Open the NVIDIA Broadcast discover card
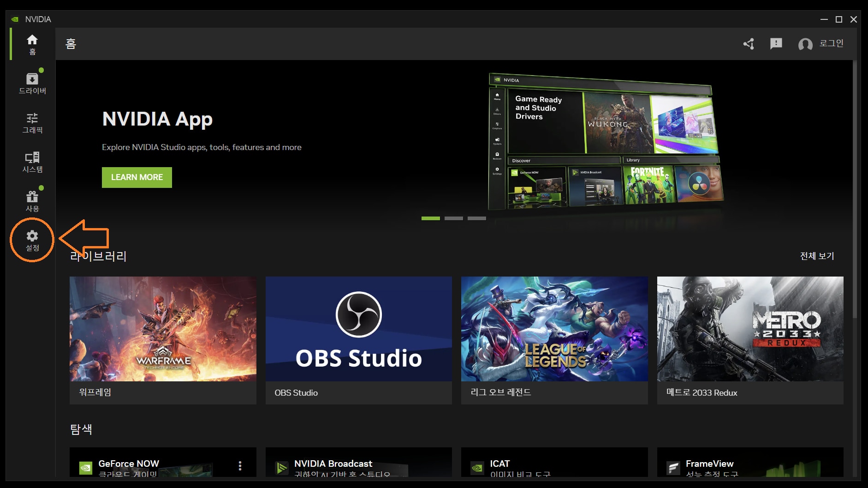The height and width of the screenshot is (488, 868). [x=359, y=462]
